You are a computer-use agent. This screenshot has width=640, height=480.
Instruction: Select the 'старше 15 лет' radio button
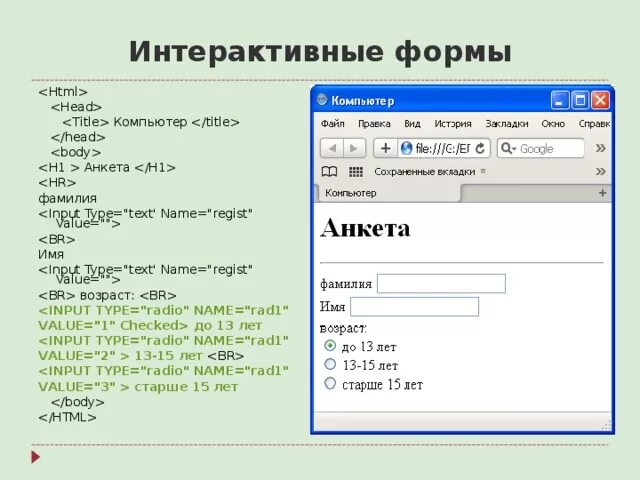click(330, 383)
